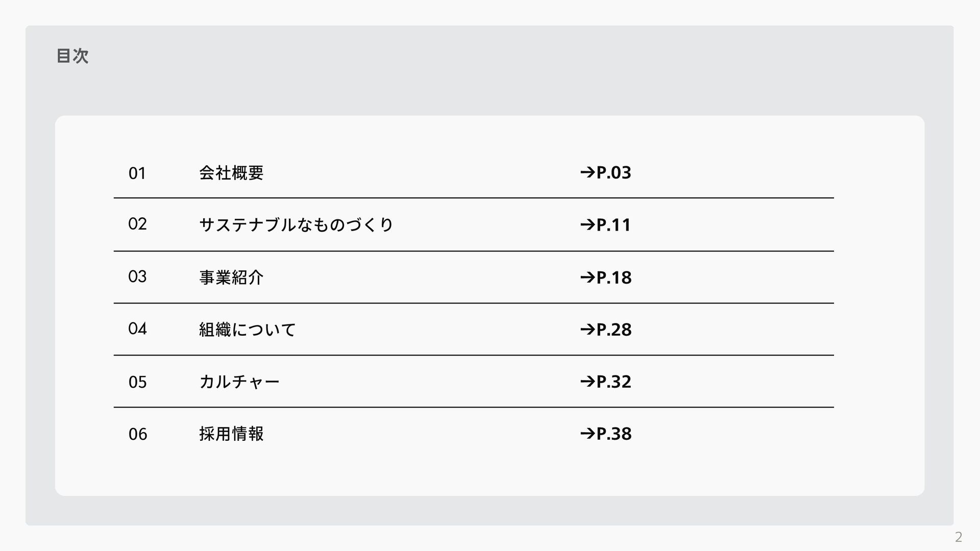980x551 pixels.
Task: Click section number 05
Action: tap(137, 382)
